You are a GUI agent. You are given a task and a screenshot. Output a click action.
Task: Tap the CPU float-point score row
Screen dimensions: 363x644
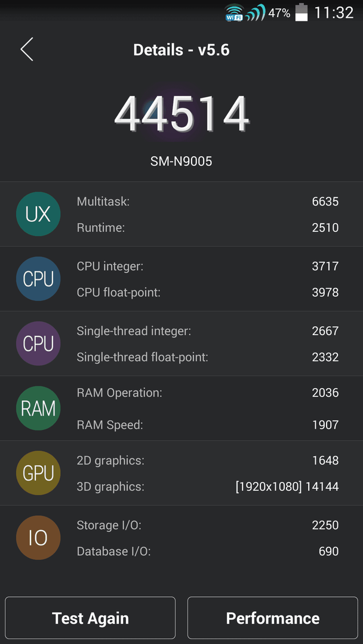pos(208,292)
